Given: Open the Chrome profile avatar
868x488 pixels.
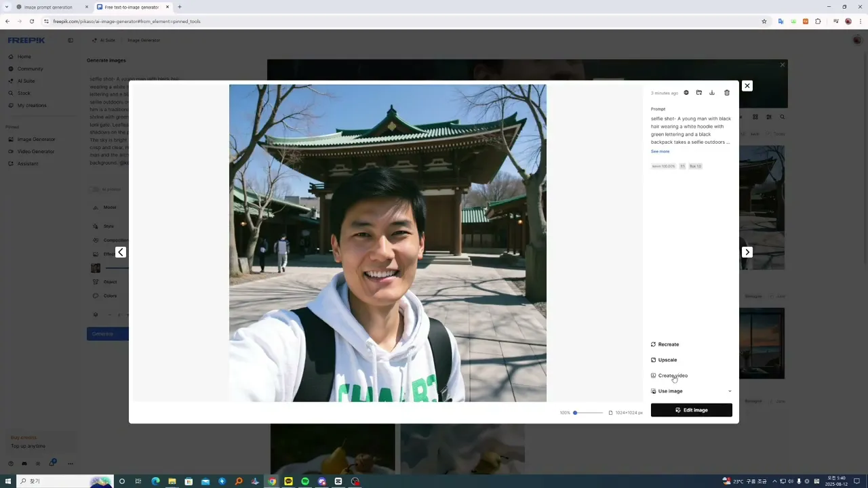Looking at the screenshot, I should click(848, 21).
